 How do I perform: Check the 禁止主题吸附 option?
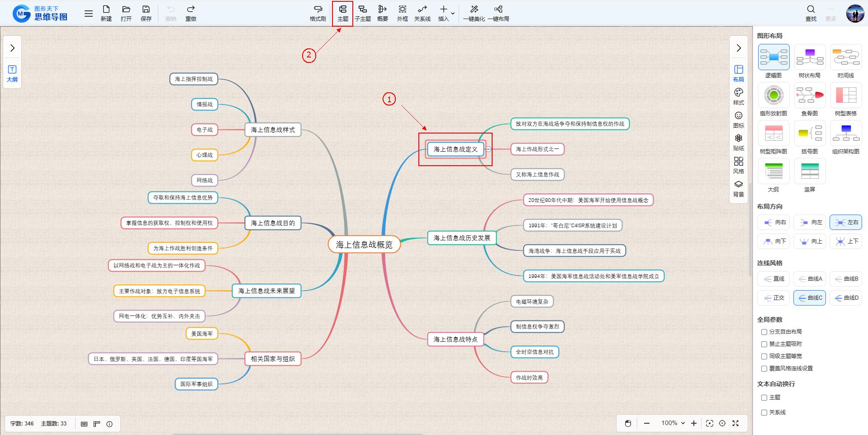[764, 344]
